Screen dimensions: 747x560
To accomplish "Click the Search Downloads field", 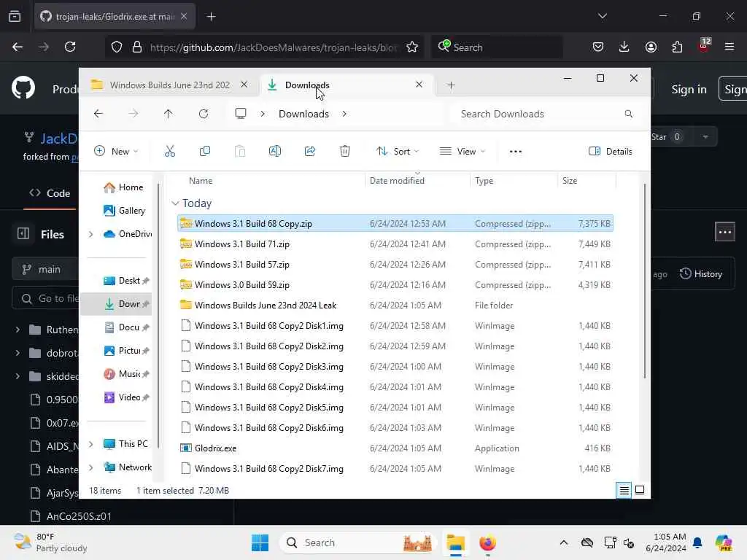I will point(544,114).
